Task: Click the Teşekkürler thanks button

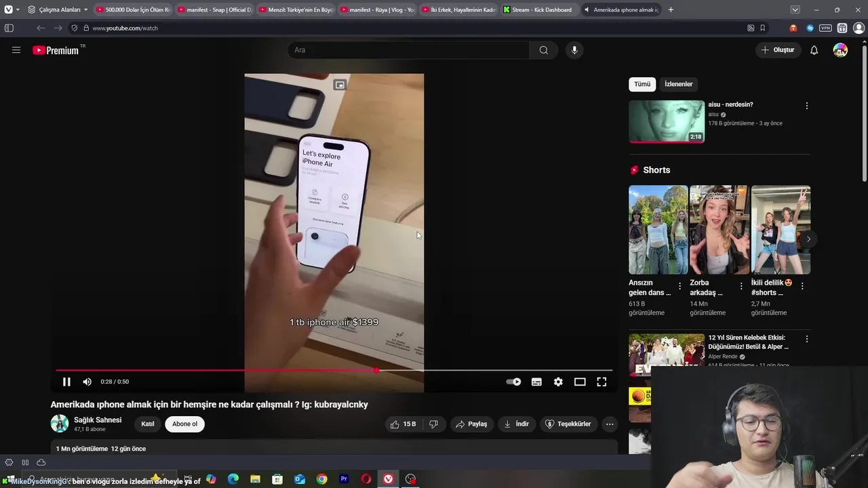Action: coord(568,424)
